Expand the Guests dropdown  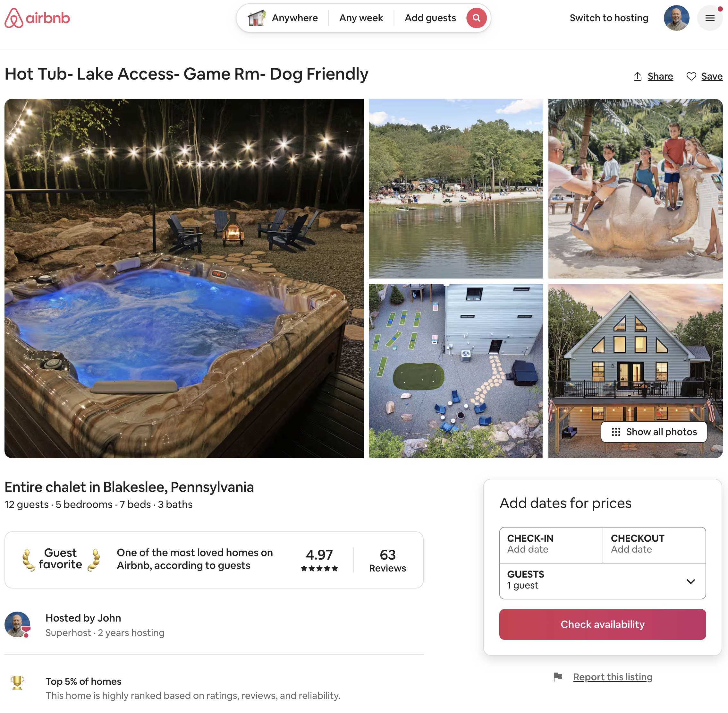tap(690, 581)
